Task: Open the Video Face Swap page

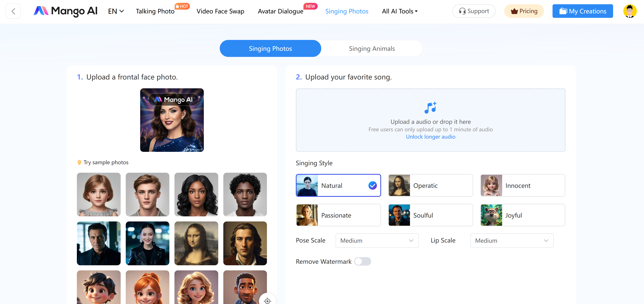Action: pyautogui.click(x=220, y=11)
